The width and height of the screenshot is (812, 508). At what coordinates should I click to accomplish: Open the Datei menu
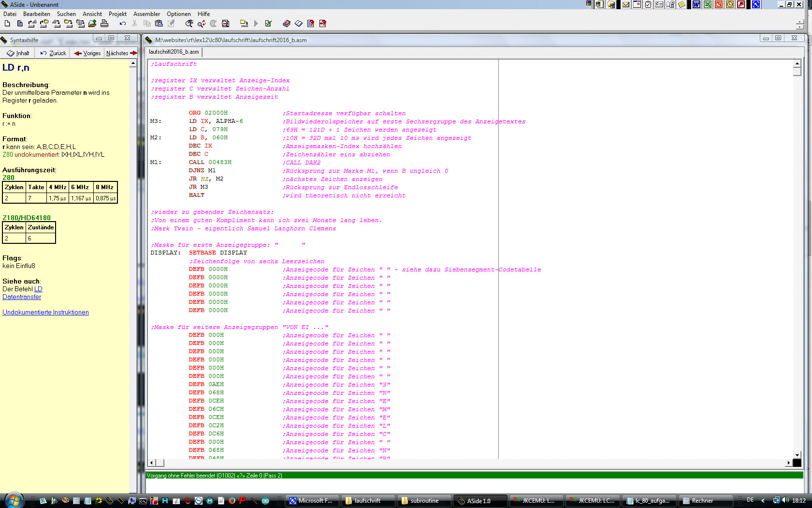10,14
